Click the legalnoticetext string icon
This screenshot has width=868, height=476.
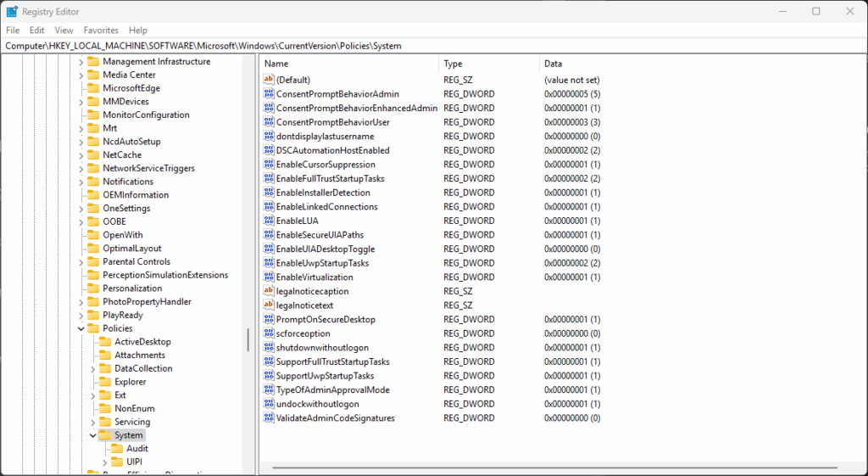(269, 305)
